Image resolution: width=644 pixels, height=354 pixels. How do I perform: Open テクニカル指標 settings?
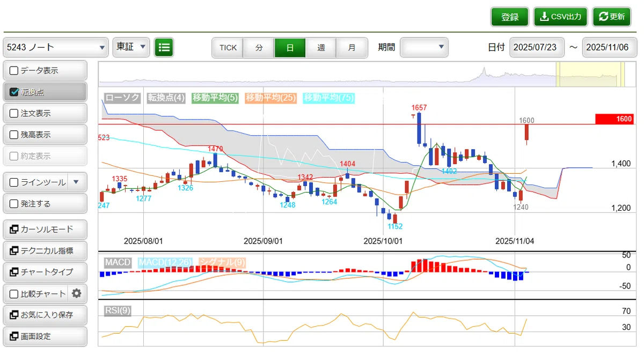point(45,250)
